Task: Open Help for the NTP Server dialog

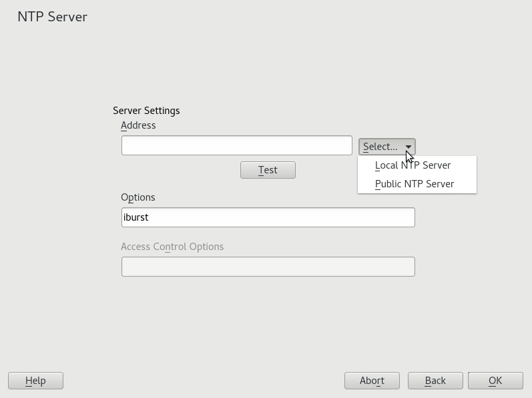Action: [35, 381]
